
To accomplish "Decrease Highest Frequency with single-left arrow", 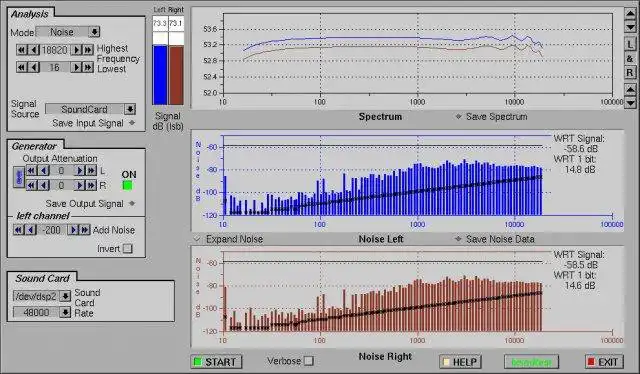I will (33, 50).
